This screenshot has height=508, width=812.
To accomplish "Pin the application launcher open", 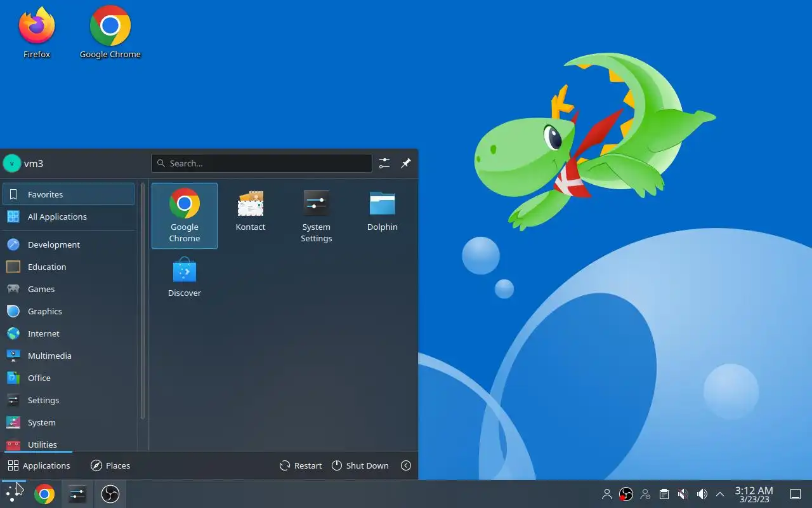I will [406, 163].
